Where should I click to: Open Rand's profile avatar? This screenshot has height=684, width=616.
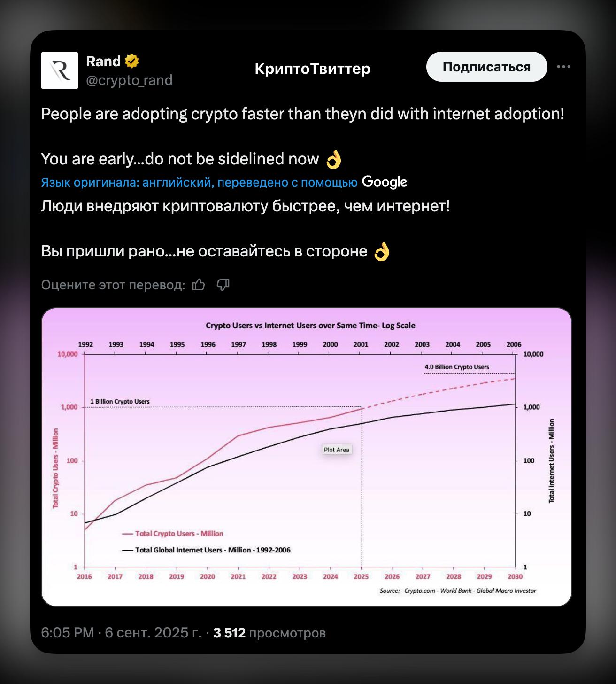tap(60, 70)
